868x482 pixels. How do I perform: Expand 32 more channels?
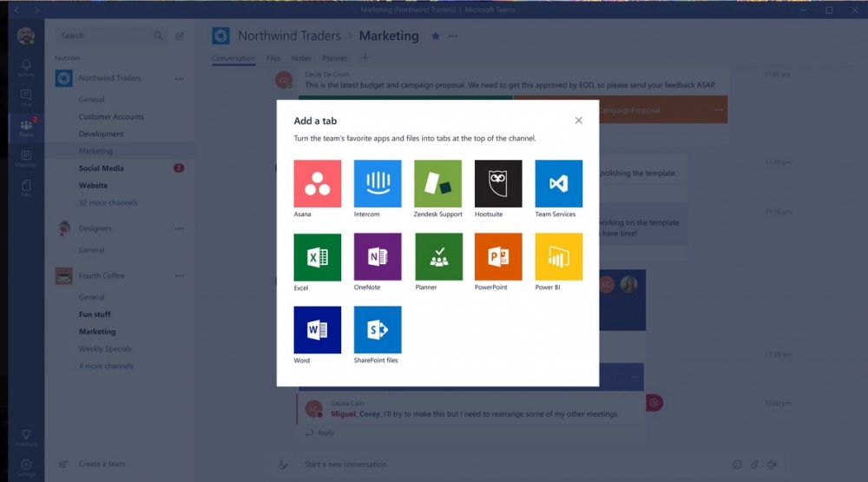pos(108,202)
